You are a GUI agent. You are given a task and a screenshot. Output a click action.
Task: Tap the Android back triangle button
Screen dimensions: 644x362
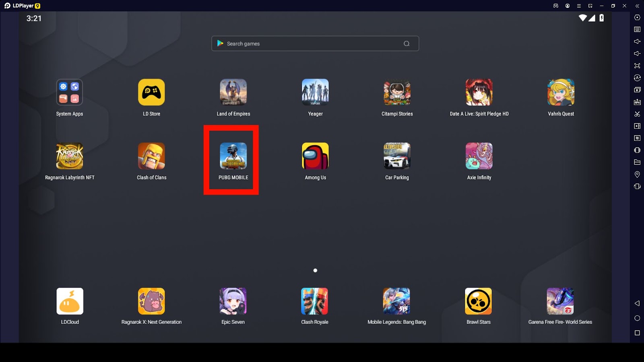click(637, 303)
